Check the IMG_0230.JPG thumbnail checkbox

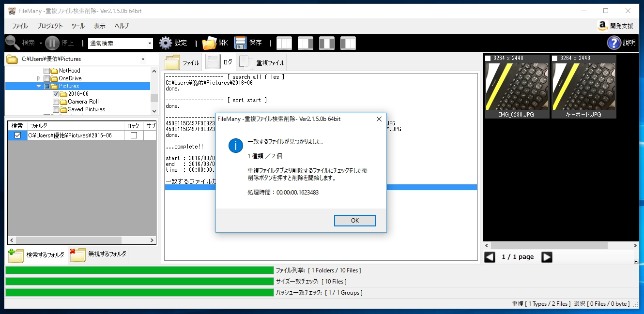pos(488,58)
